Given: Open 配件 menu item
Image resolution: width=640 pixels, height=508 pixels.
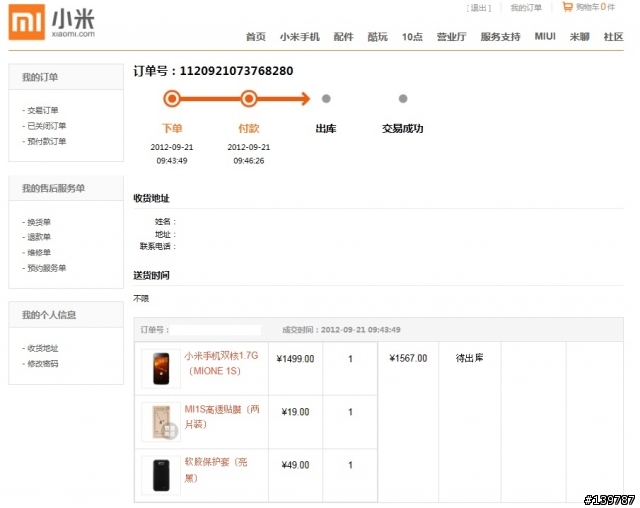Looking at the screenshot, I should click(x=343, y=37).
